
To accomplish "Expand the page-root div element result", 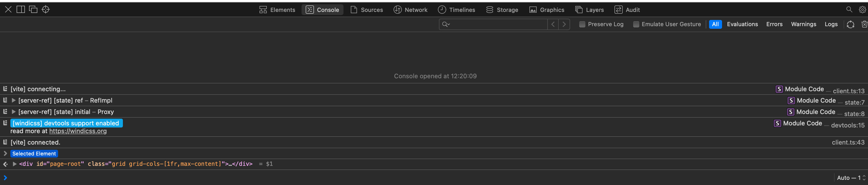I will point(14,164).
